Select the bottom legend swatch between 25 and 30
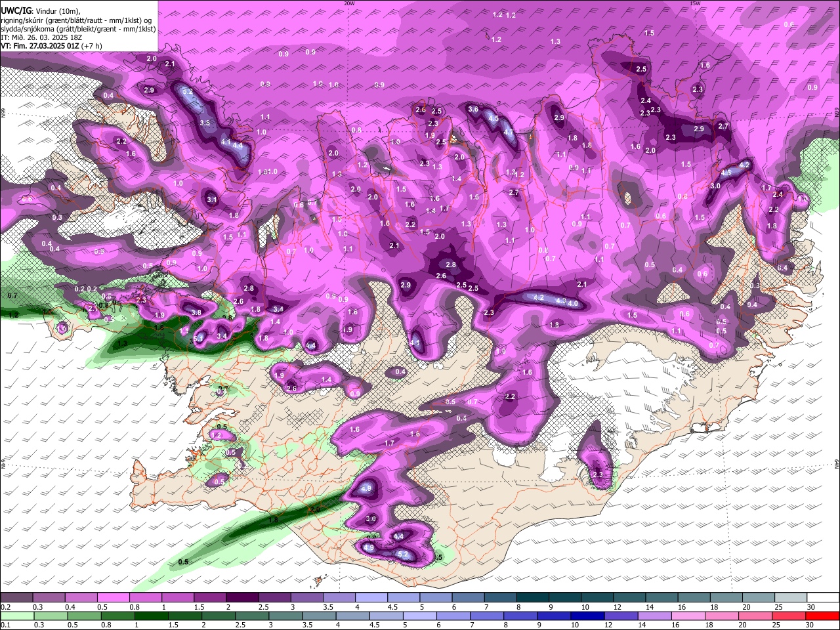840x630 pixels. point(790,616)
